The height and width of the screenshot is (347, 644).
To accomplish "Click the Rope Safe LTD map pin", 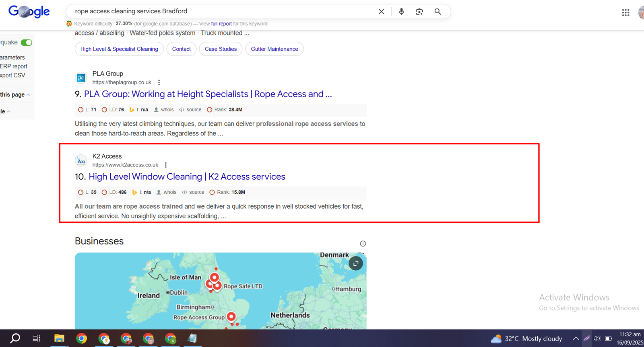I will pos(217,286).
